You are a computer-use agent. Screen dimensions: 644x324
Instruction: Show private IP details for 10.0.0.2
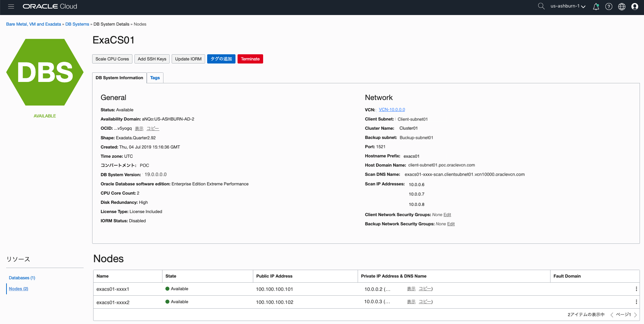pyautogui.click(x=411, y=289)
